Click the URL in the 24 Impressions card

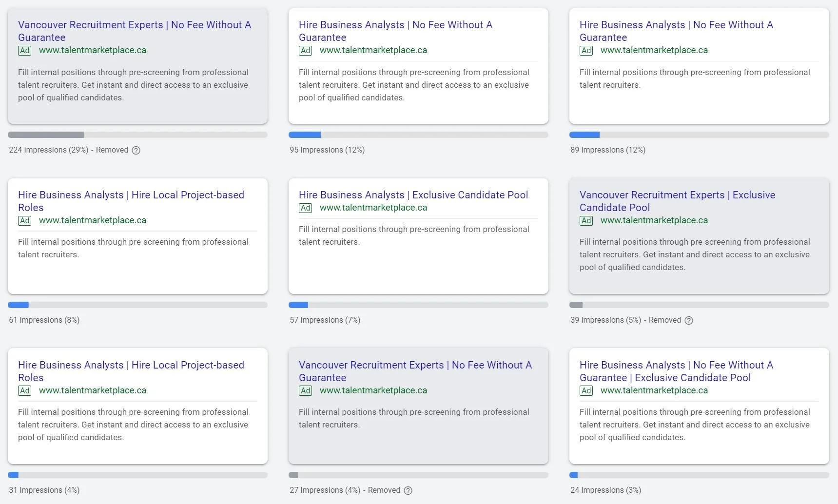coord(654,390)
